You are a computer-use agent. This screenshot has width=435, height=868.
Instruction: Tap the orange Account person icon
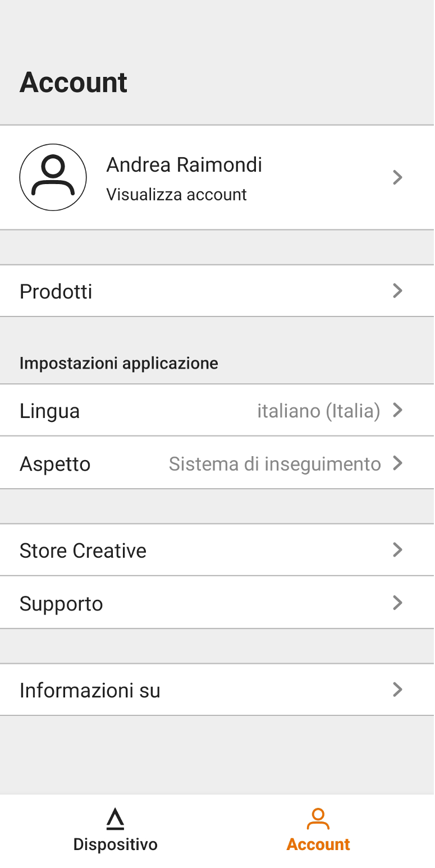pos(318,819)
